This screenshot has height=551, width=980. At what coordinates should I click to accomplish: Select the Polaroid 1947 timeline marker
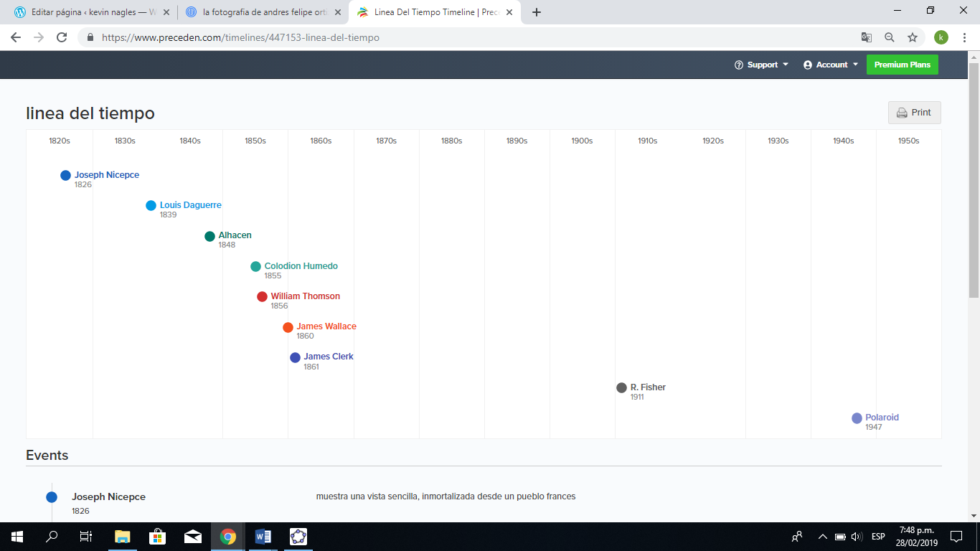tap(857, 418)
